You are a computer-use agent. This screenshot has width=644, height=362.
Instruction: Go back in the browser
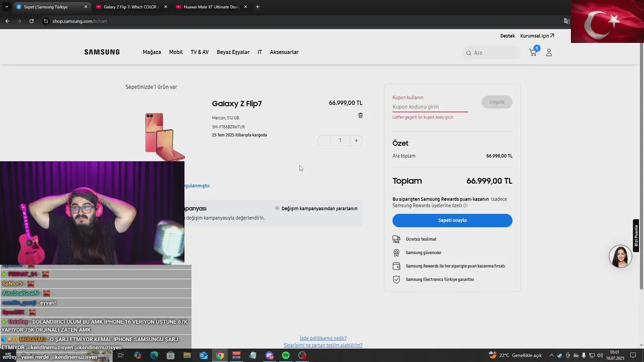[7, 21]
